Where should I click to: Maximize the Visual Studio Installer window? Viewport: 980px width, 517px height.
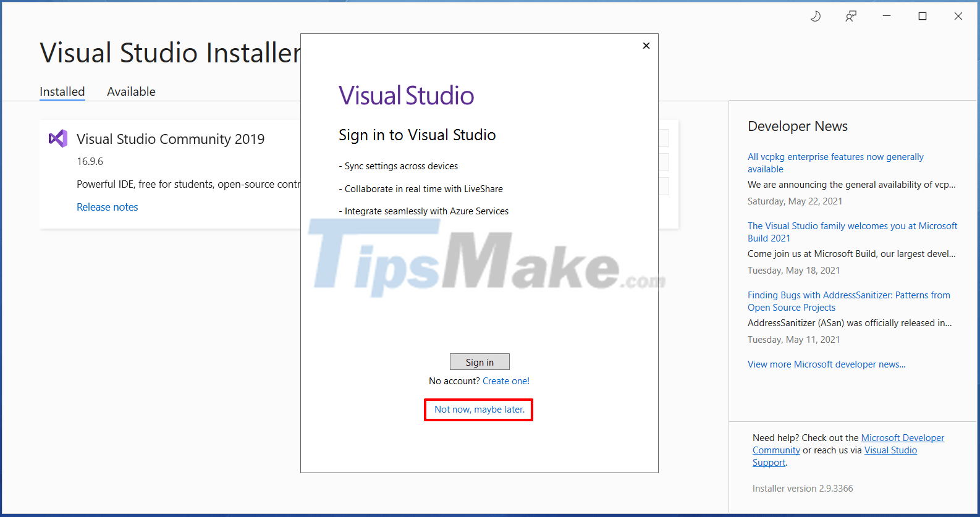[923, 17]
